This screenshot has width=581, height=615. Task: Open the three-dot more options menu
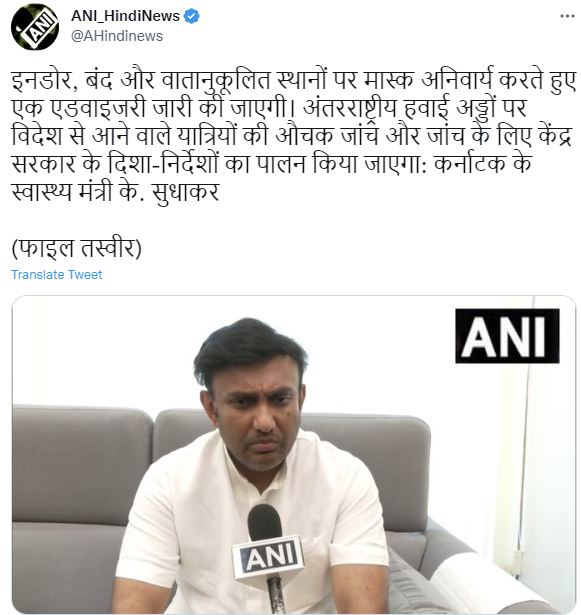pos(567,16)
